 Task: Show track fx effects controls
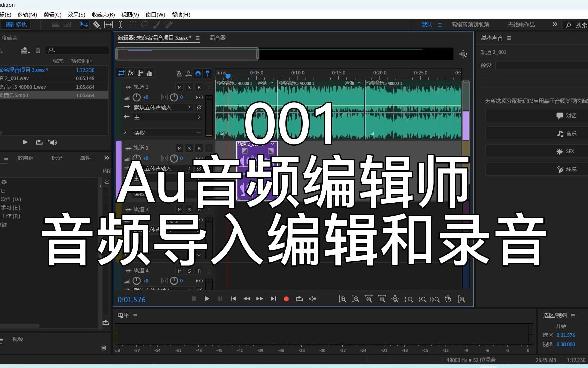(x=131, y=73)
